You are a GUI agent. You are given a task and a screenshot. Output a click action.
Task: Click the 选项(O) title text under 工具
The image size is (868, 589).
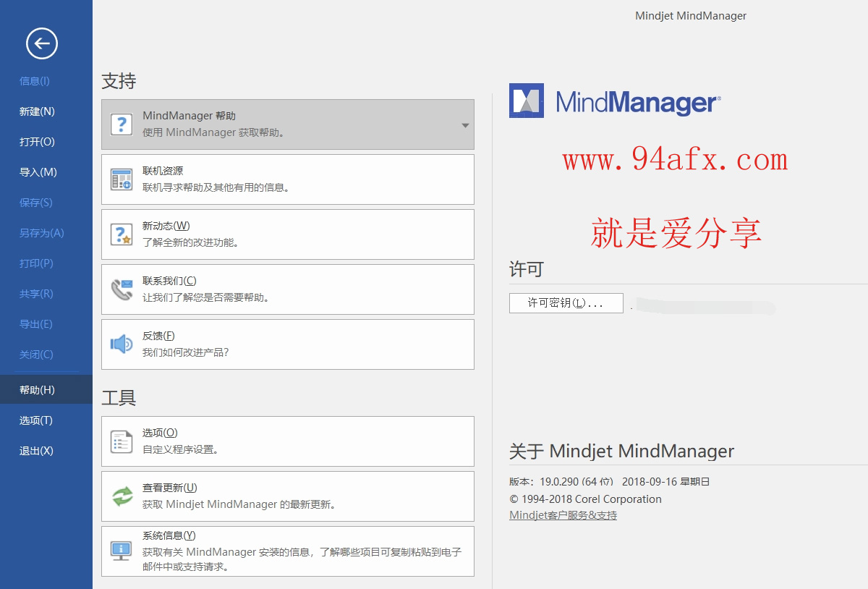tap(160, 433)
